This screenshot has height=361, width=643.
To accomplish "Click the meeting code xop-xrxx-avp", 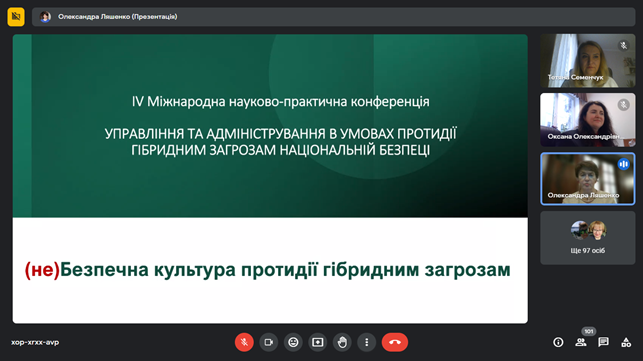I will tap(35, 342).
